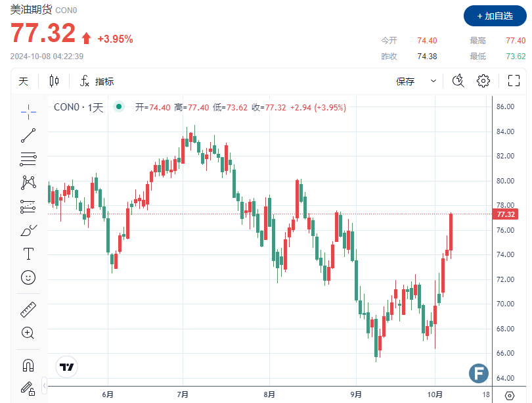Enter fullscreen chart mode
Image resolution: width=532 pixels, height=403 pixels.
(x=514, y=81)
